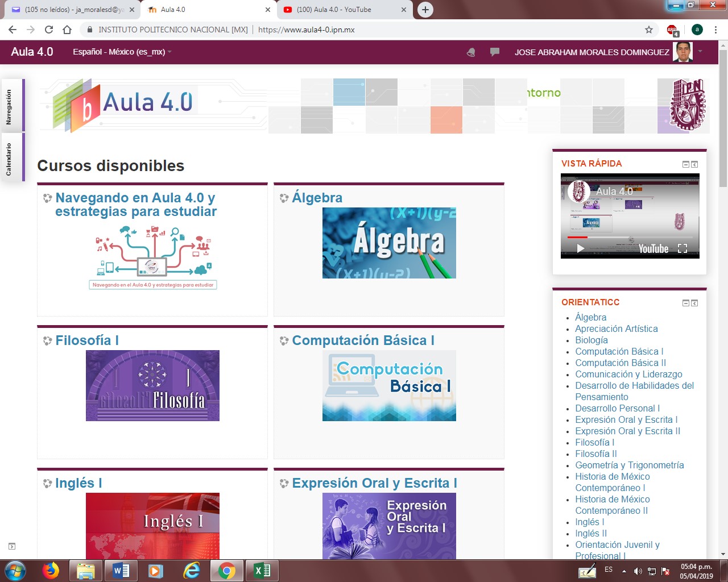Open Inglés I course title
The width and height of the screenshot is (728, 582).
point(78,483)
